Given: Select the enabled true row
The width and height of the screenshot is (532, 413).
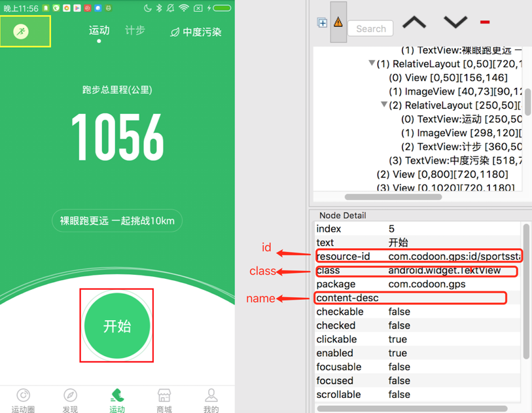Looking at the screenshot, I should [417, 353].
